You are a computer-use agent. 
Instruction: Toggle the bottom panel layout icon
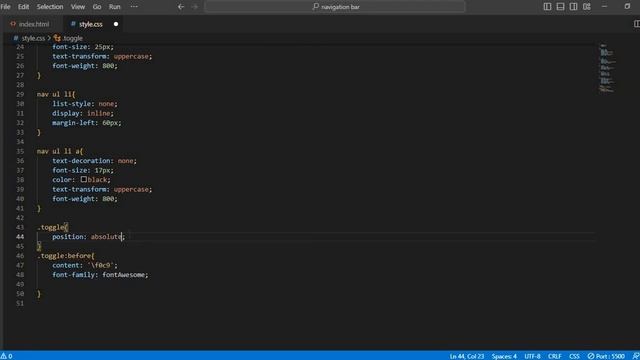(560, 7)
